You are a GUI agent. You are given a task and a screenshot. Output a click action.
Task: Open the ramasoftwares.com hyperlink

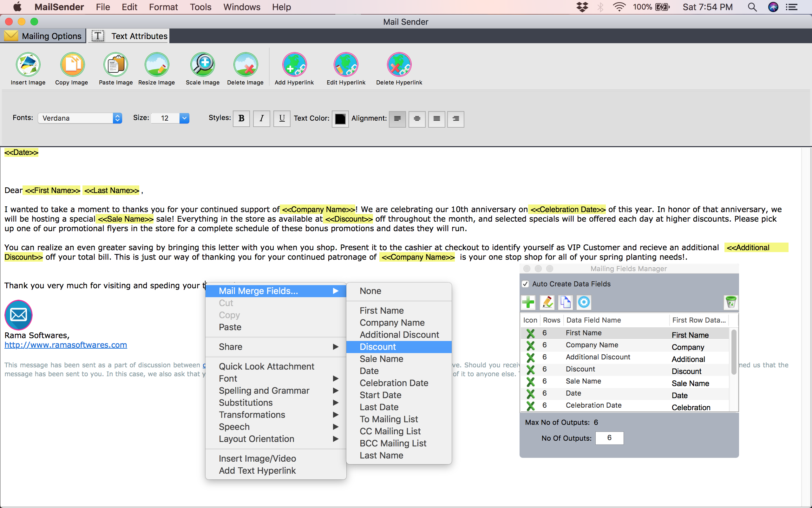tap(66, 345)
